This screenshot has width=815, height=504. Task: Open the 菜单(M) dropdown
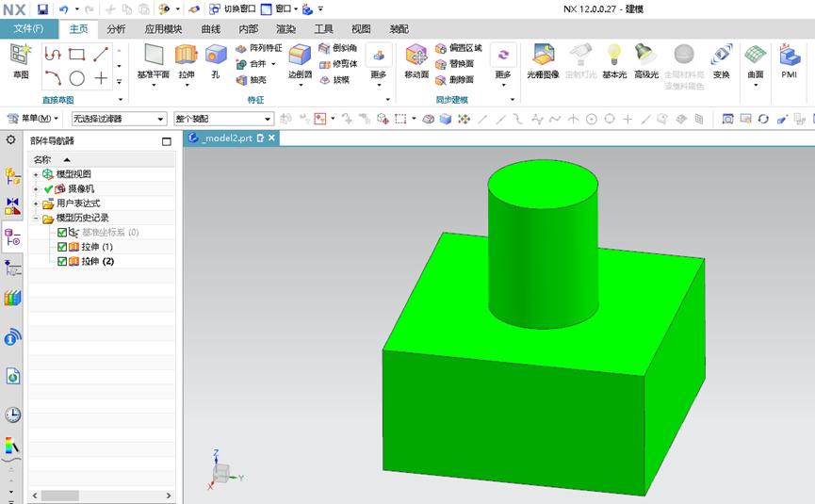click(x=33, y=119)
